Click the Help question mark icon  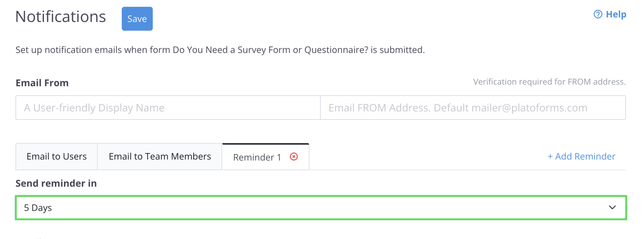pyautogui.click(x=597, y=14)
